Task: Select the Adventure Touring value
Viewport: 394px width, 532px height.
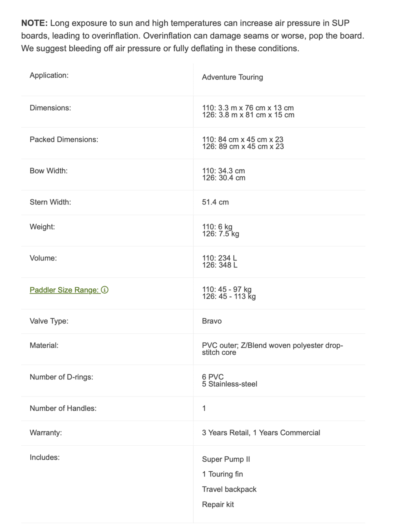Action: (x=232, y=77)
